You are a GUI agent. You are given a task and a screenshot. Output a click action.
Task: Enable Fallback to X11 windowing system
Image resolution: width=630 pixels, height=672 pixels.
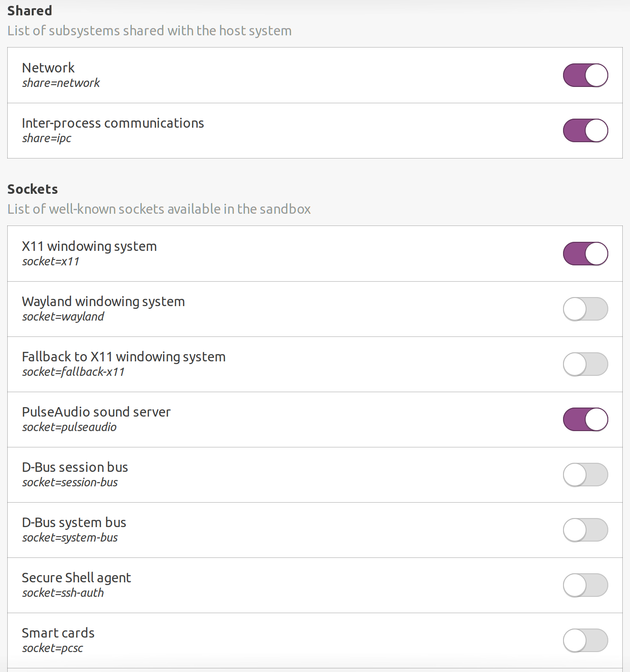[585, 364]
